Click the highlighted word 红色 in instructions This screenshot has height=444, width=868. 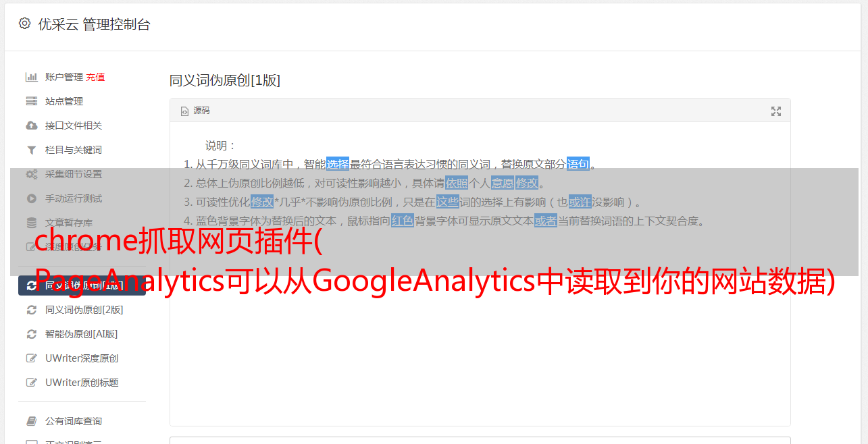[x=403, y=221]
